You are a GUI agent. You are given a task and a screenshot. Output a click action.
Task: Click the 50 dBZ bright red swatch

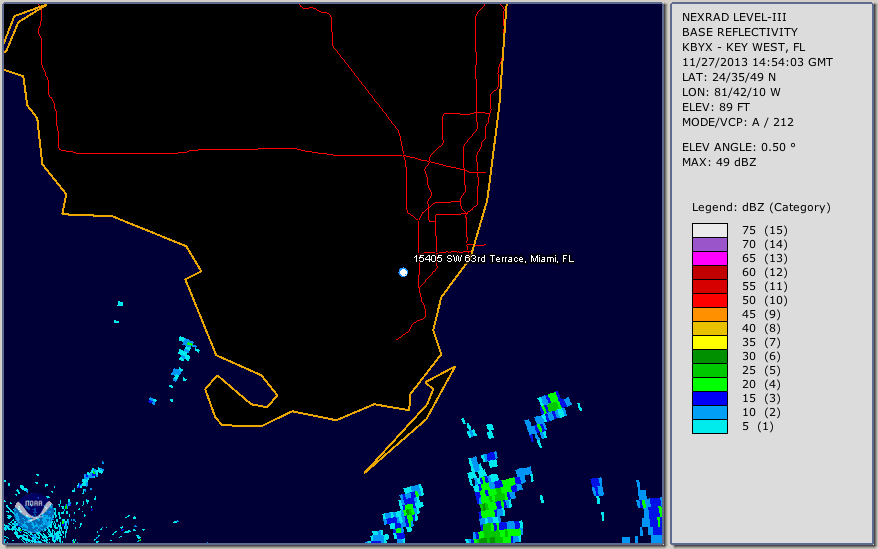point(709,300)
